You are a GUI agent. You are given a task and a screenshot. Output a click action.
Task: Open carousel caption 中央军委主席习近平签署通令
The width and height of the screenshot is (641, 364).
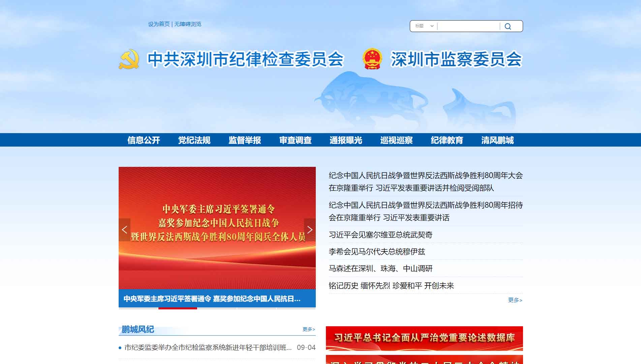(x=212, y=299)
